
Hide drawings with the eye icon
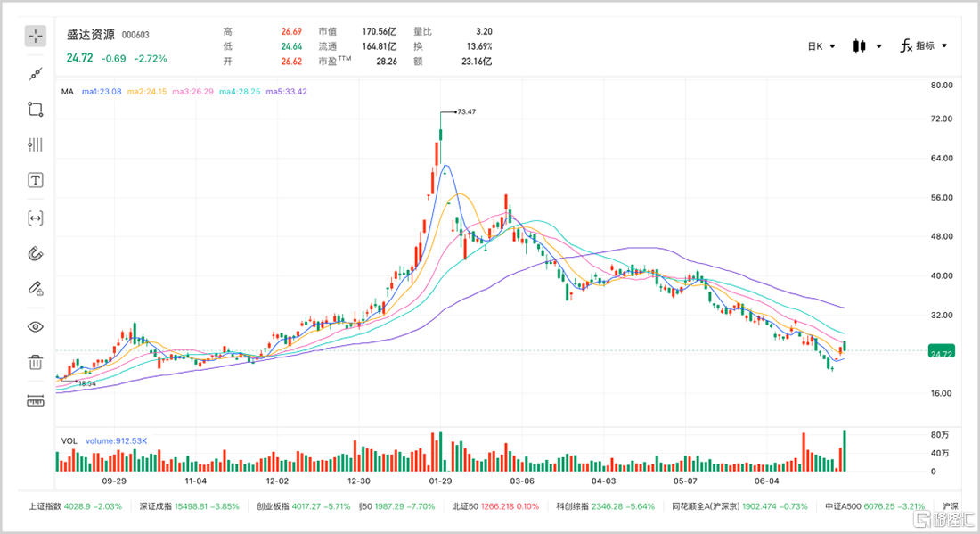[x=36, y=327]
